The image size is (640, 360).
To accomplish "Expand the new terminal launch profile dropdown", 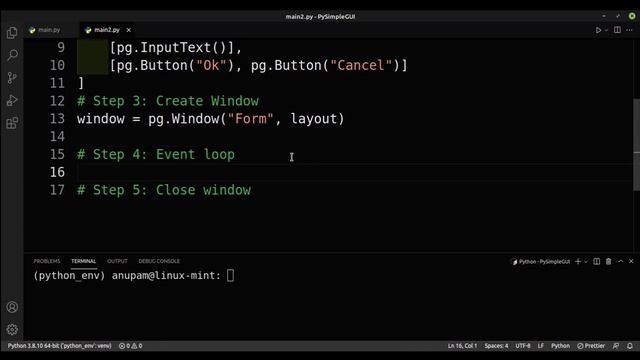I will pos(586,262).
